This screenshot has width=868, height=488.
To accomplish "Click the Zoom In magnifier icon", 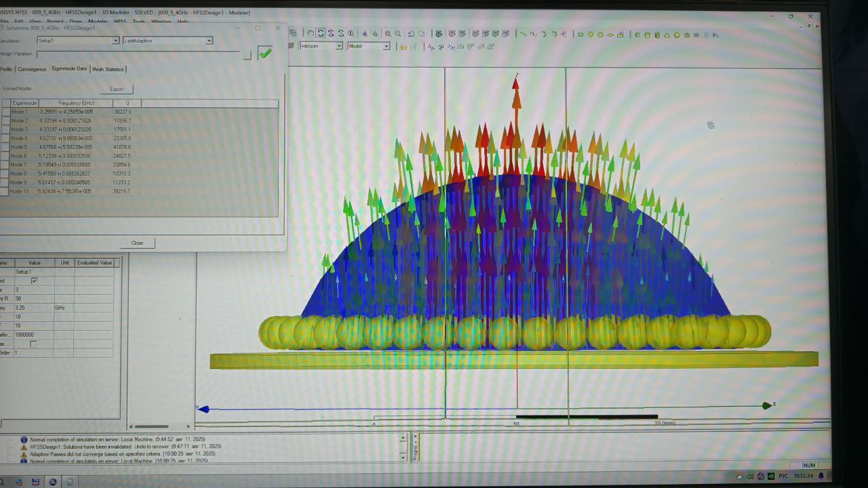I will click(x=388, y=33).
